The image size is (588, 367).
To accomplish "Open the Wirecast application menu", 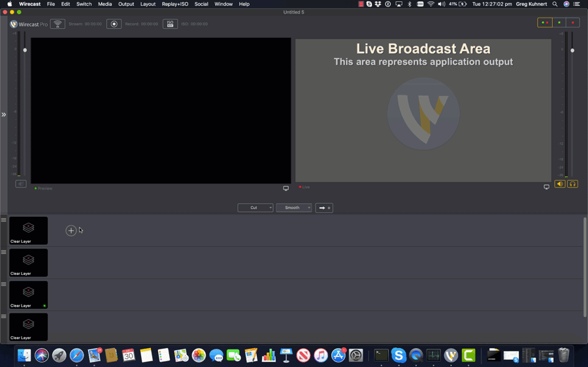I will (30, 4).
